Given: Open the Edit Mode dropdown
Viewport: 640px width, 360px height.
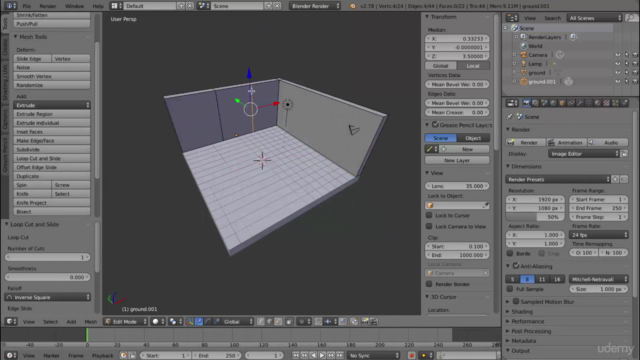Looking at the screenshot, I should (x=125, y=322).
